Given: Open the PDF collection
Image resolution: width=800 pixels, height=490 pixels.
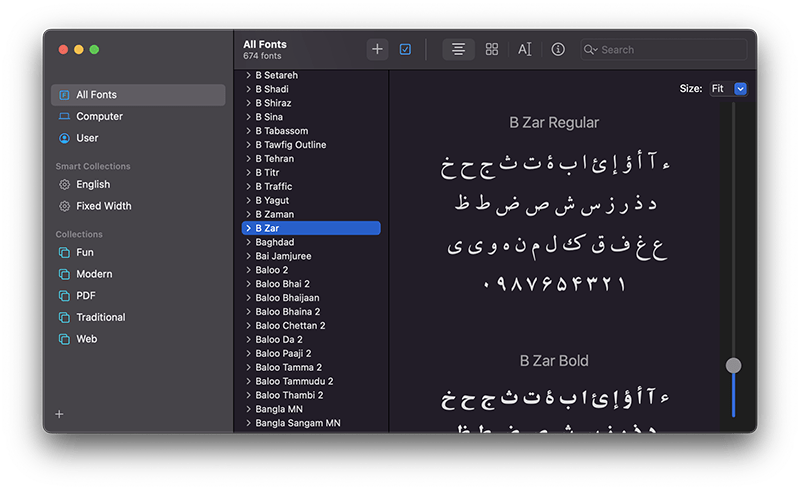Looking at the screenshot, I should click(138, 296).
